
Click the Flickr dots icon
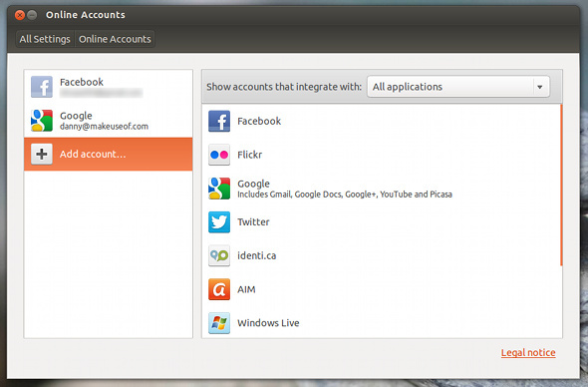tap(219, 155)
